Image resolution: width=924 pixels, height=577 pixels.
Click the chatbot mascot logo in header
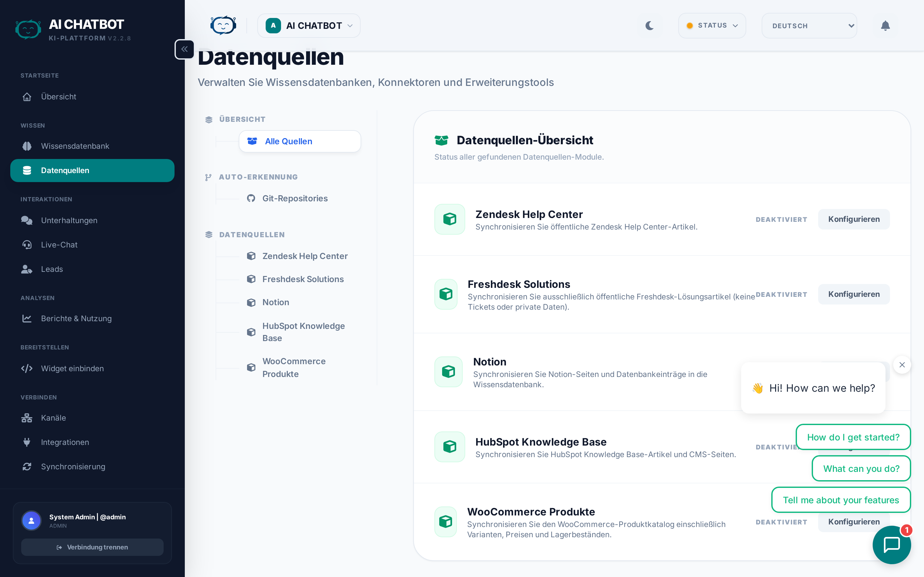[x=223, y=26]
